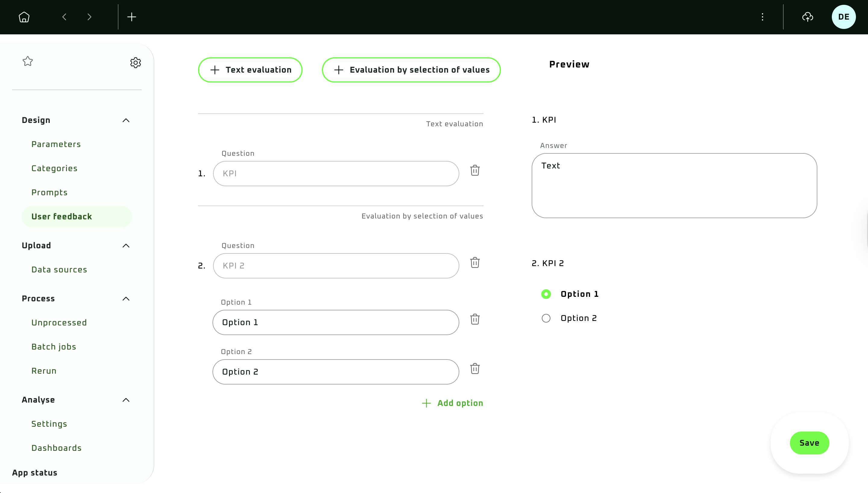Viewport: 868px width, 493px height.
Task: Click the Option 1 text input field
Action: (x=335, y=322)
